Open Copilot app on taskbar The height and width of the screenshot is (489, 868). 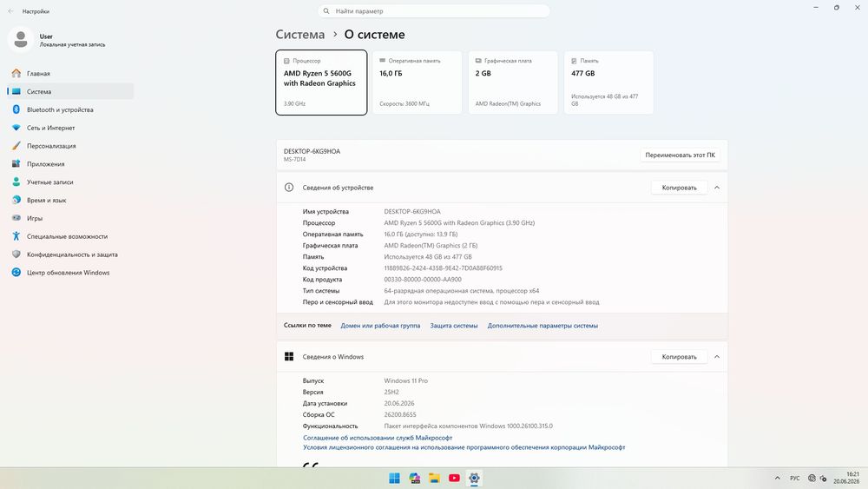(x=414, y=478)
